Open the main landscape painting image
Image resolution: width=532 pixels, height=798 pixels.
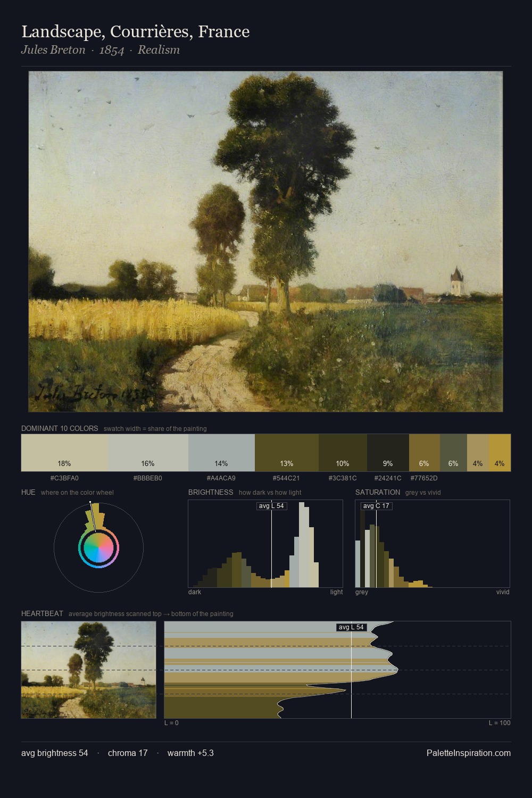click(x=265, y=242)
